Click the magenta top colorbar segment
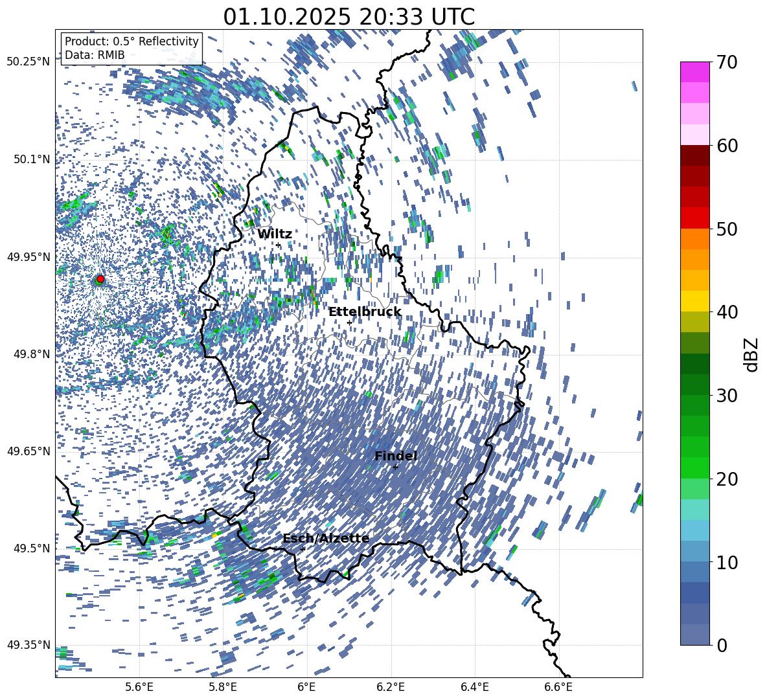 [695, 72]
